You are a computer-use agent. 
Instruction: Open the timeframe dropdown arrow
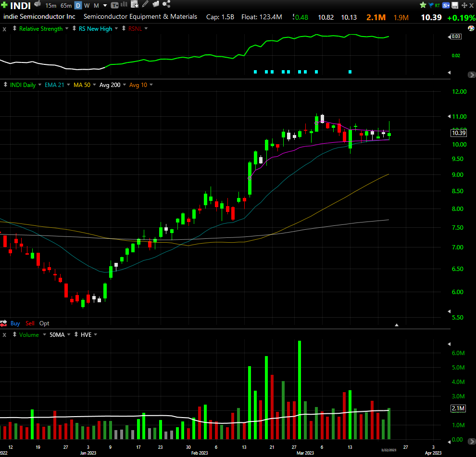(x=105, y=5)
